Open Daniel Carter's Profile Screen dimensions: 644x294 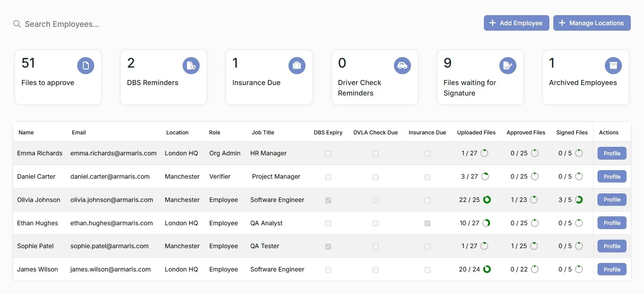(x=612, y=177)
